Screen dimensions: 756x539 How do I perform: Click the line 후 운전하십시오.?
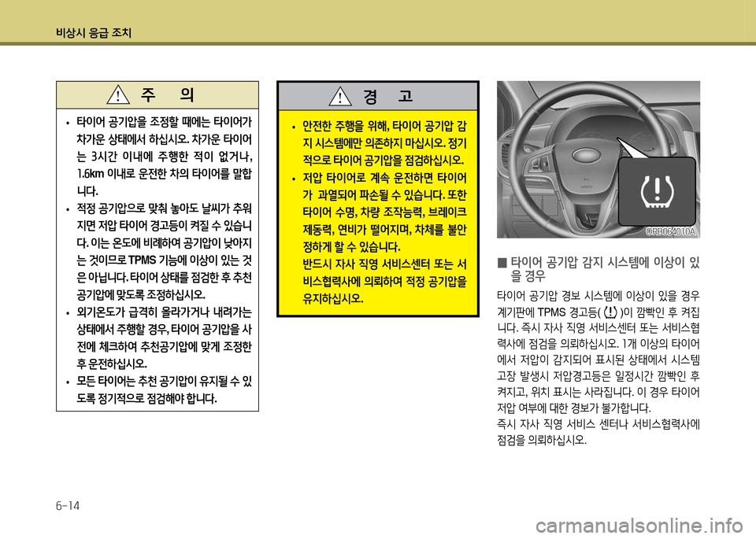pyautogui.click(x=111, y=364)
